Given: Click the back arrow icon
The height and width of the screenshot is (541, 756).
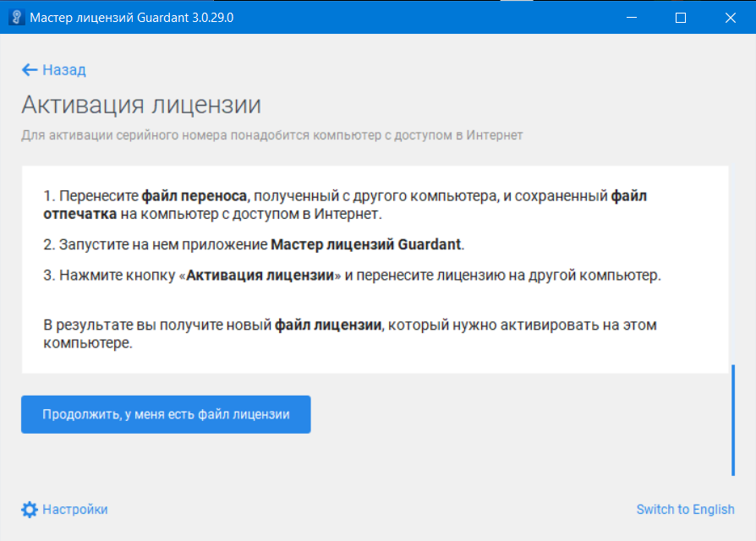Looking at the screenshot, I should [x=30, y=70].
